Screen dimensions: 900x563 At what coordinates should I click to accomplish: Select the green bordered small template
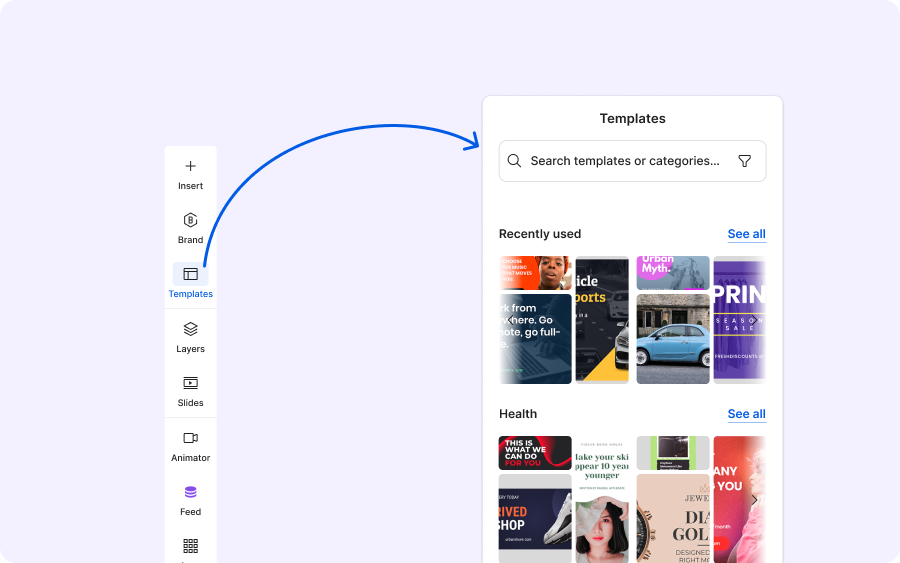pyautogui.click(x=673, y=453)
